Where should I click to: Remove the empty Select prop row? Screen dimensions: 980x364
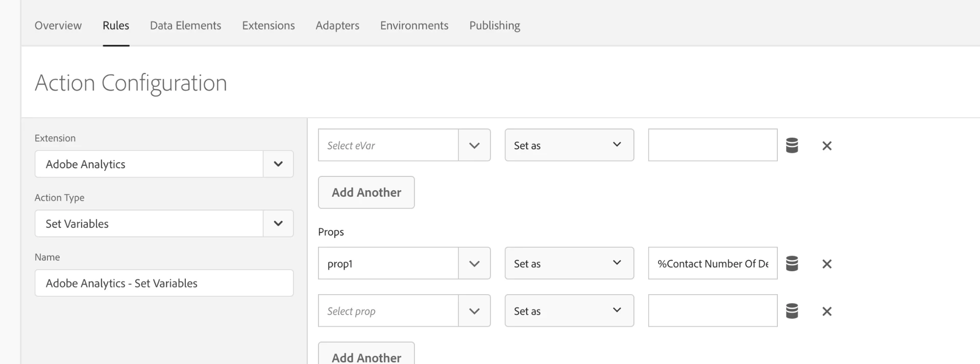pyautogui.click(x=827, y=311)
